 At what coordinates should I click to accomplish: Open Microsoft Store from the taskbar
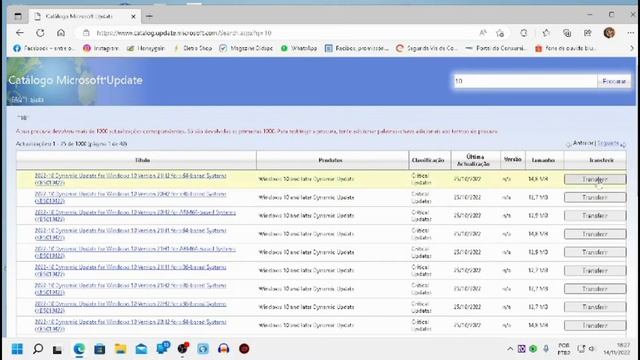tap(100, 349)
